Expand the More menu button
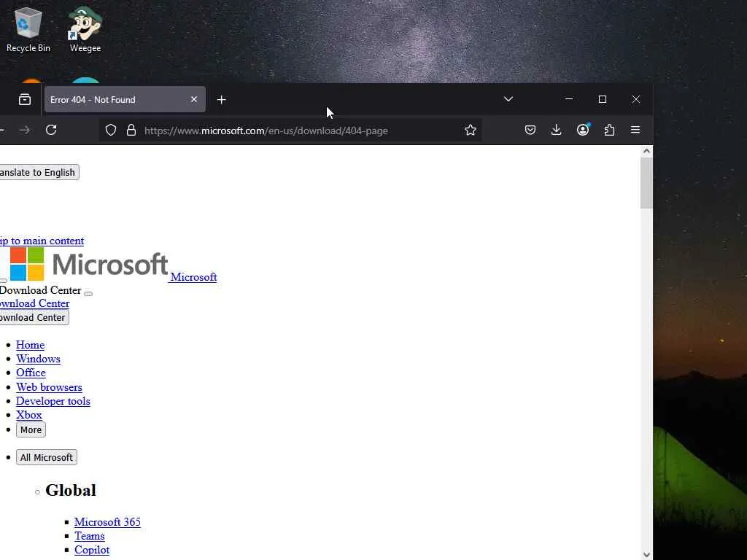 (x=31, y=430)
